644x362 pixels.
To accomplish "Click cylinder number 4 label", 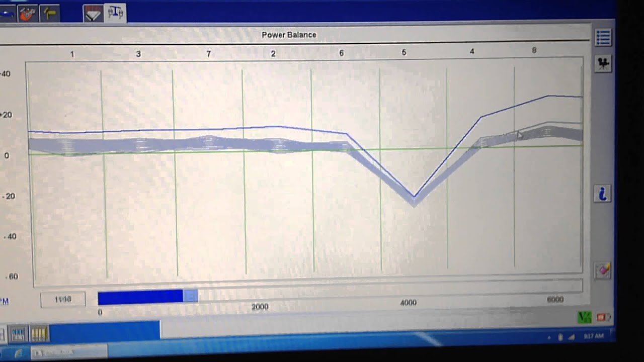I will click(x=472, y=51).
